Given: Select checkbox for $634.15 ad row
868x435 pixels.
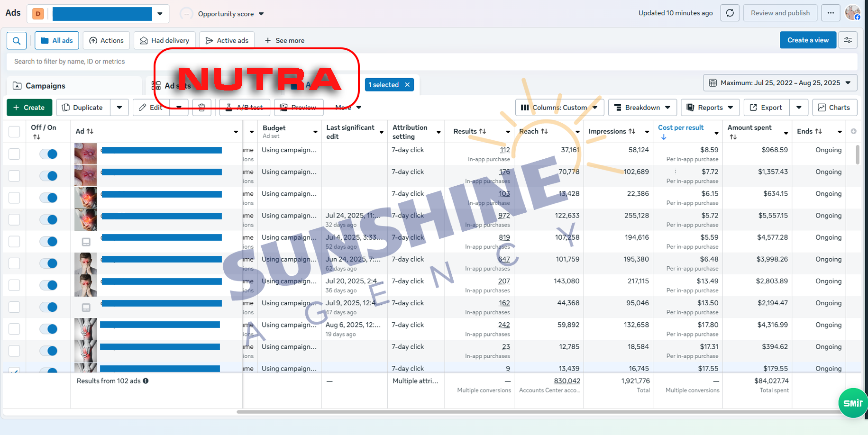Looking at the screenshot, I should tap(14, 198).
